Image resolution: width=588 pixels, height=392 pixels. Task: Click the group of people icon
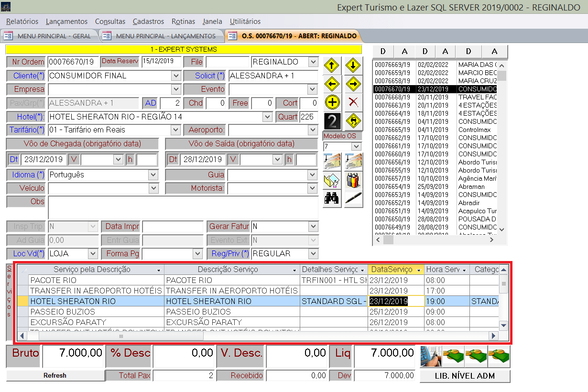[x=353, y=180]
